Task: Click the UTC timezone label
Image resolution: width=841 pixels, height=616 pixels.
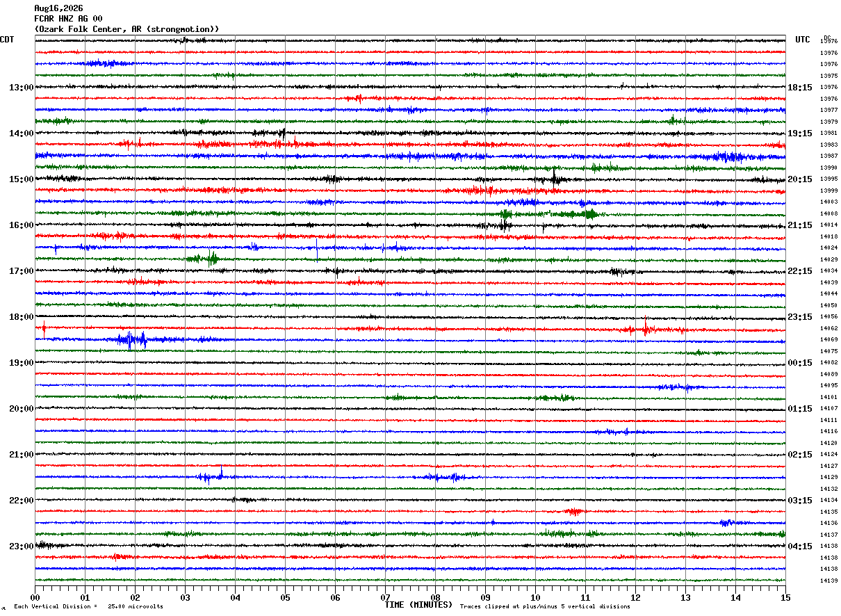Action: tap(803, 40)
